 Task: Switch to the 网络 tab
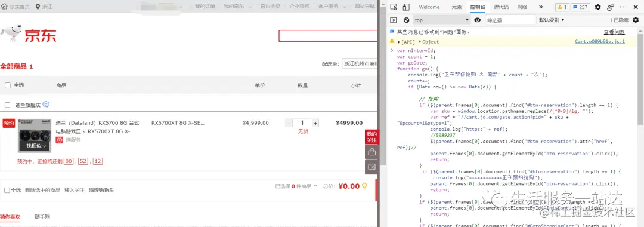tap(522, 7)
